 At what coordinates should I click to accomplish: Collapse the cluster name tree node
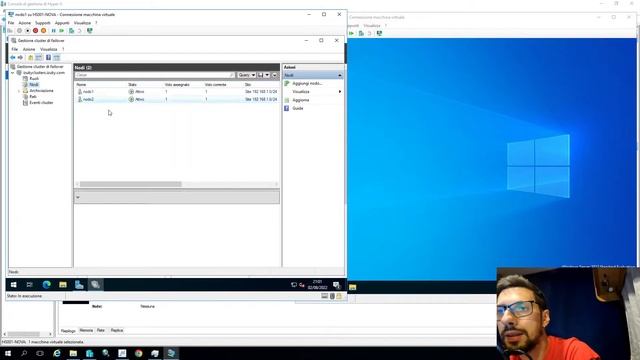(x=13, y=73)
